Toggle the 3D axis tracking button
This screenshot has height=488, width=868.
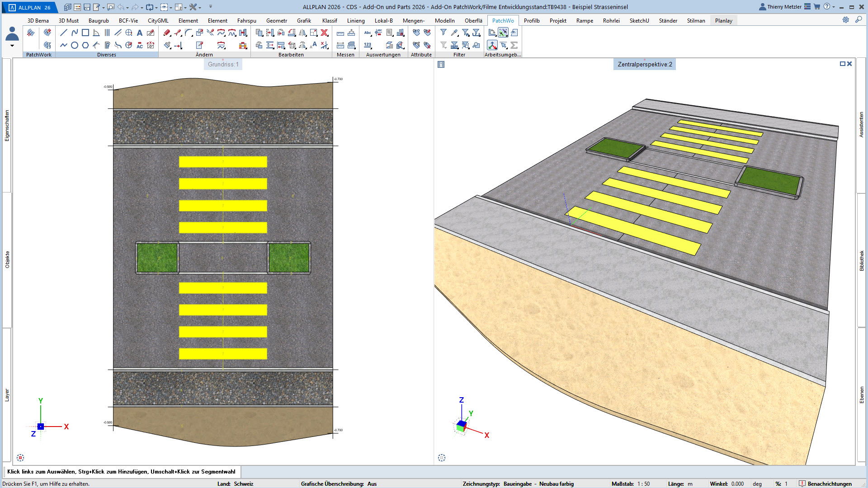492,45
